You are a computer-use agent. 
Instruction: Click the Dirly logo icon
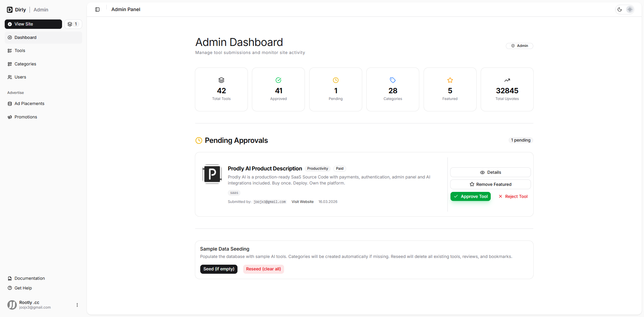10,10
